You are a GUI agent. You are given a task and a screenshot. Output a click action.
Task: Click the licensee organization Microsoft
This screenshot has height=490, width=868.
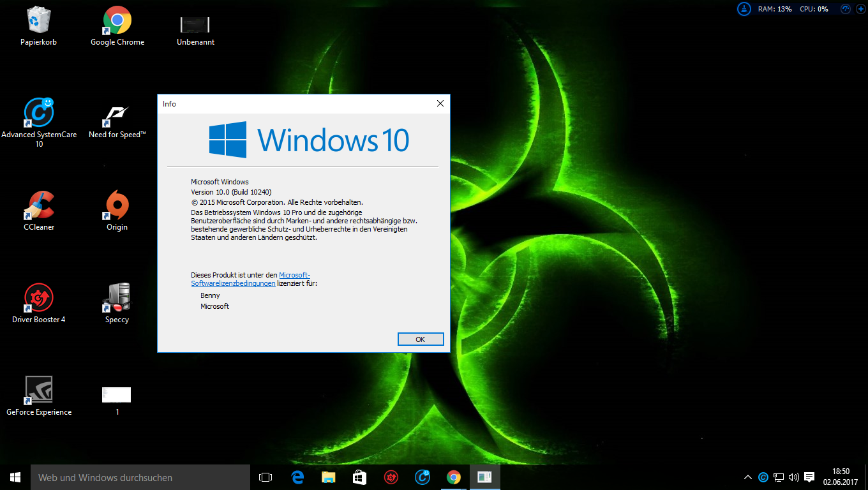(214, 306)
